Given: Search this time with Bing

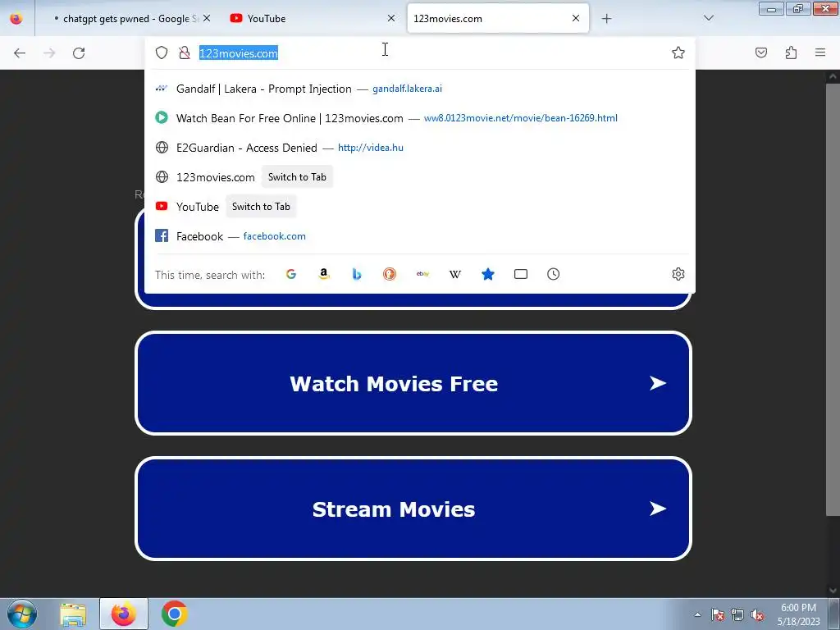Looking at the screenshot, I should point(357,274).
